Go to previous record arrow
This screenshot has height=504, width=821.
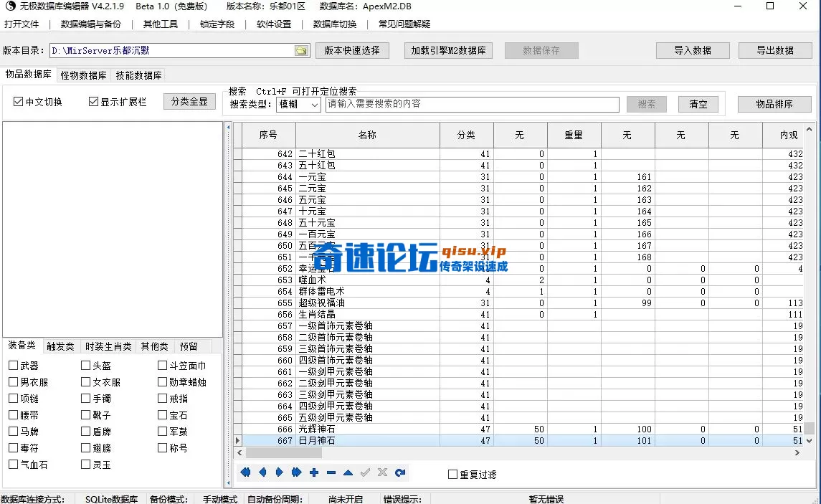tap(262, 472)
